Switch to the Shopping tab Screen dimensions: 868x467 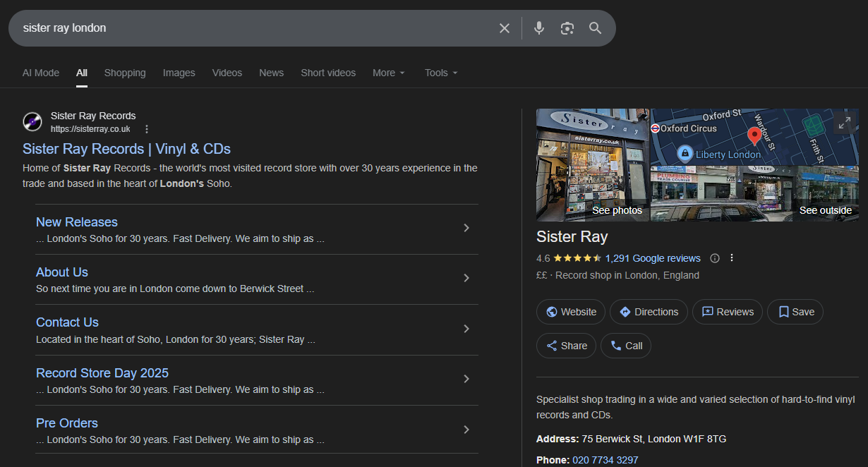[125, 73]
